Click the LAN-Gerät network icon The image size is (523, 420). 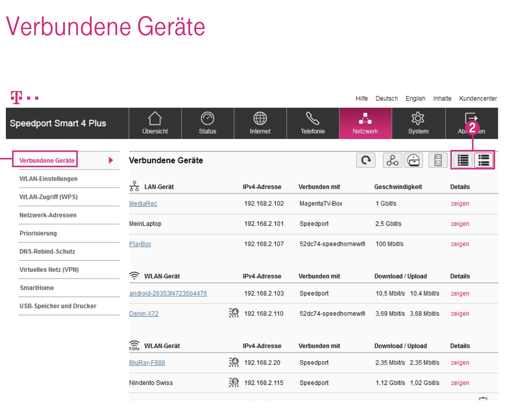(x=134, y=186)
